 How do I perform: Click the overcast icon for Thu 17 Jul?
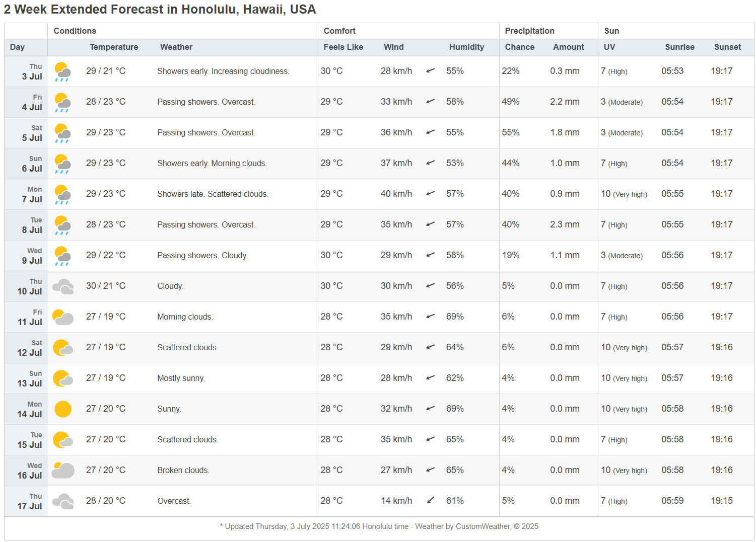tap(63, 501)
